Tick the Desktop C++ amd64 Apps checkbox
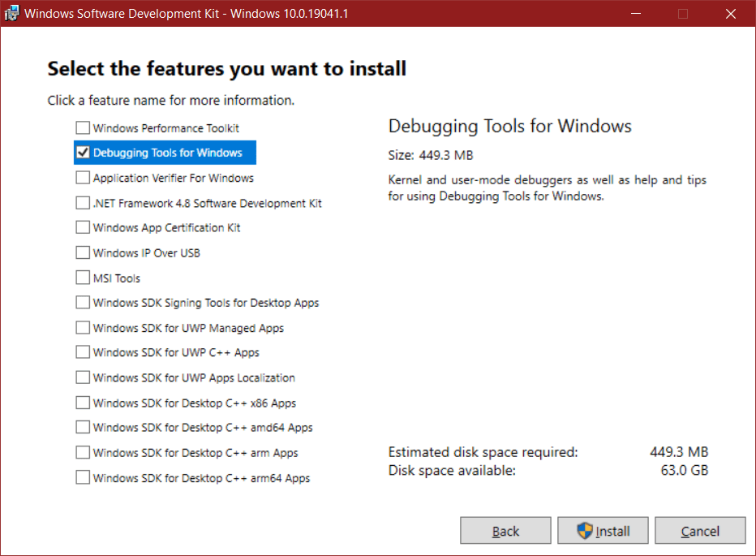756x556 pixels. 83,427
